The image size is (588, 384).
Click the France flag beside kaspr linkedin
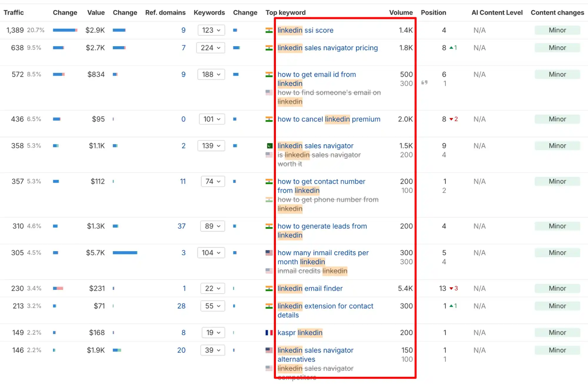[269, 333]
